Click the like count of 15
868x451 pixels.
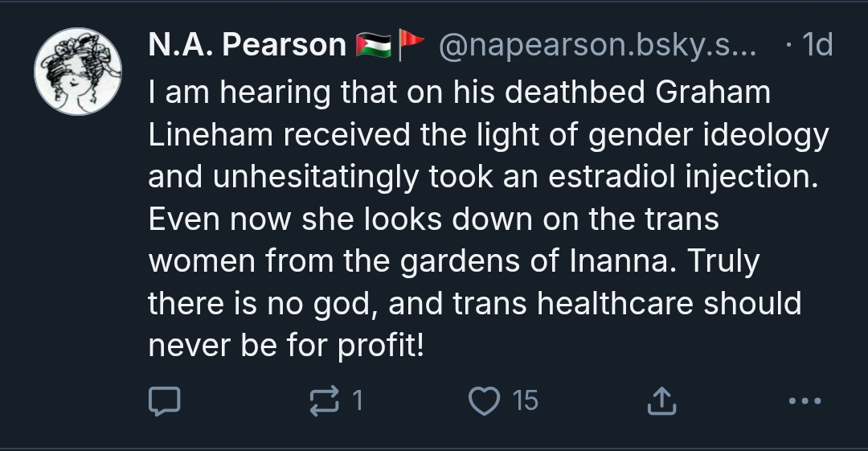pos(525,400)
